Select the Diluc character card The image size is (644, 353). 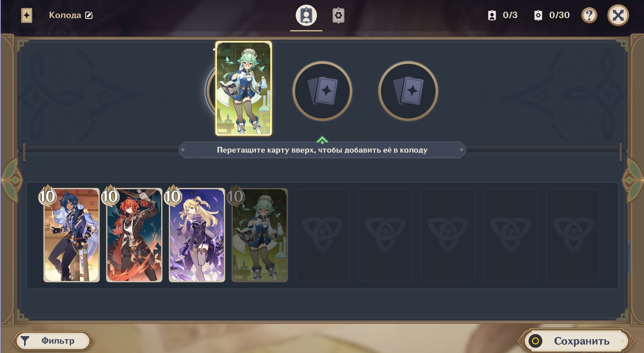point(134,235)
